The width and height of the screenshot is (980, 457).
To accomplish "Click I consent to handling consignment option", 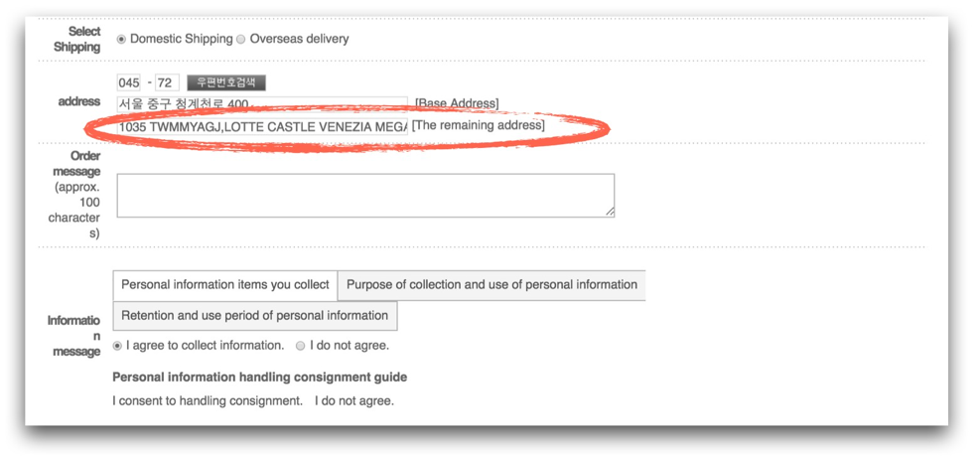I will [207, 401].
